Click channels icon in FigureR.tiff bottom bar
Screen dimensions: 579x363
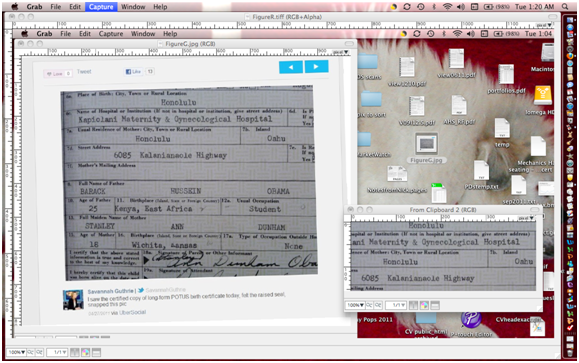(75, 352)
